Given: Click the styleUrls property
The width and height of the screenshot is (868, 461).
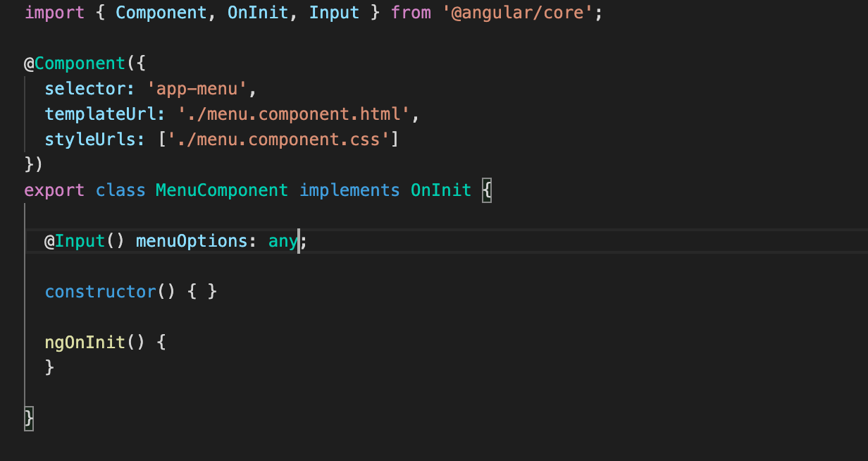Looking at the screenshot, I should point(92,139).
